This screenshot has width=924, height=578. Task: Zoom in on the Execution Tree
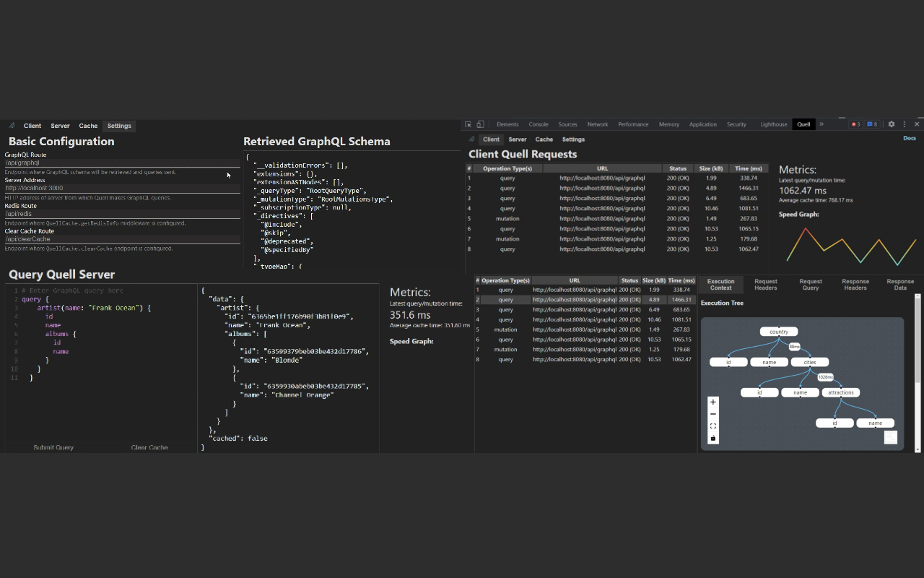click(x=713, y=402)
